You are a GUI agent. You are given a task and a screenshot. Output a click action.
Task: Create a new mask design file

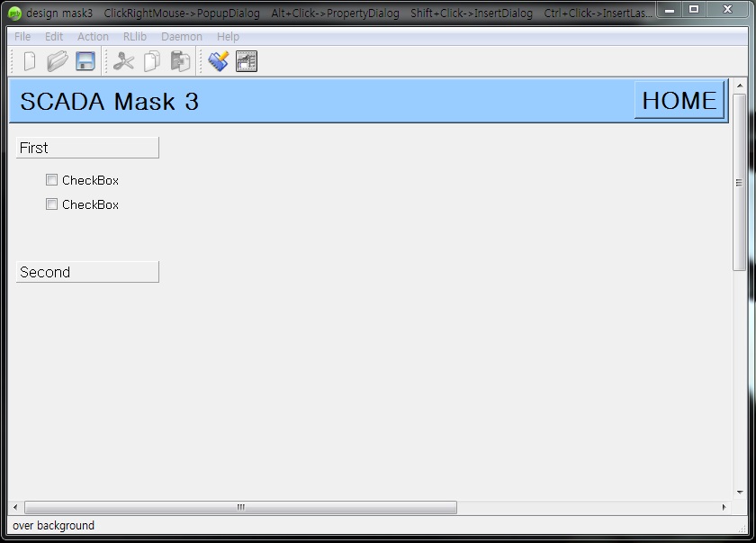(x=28, y=61)
